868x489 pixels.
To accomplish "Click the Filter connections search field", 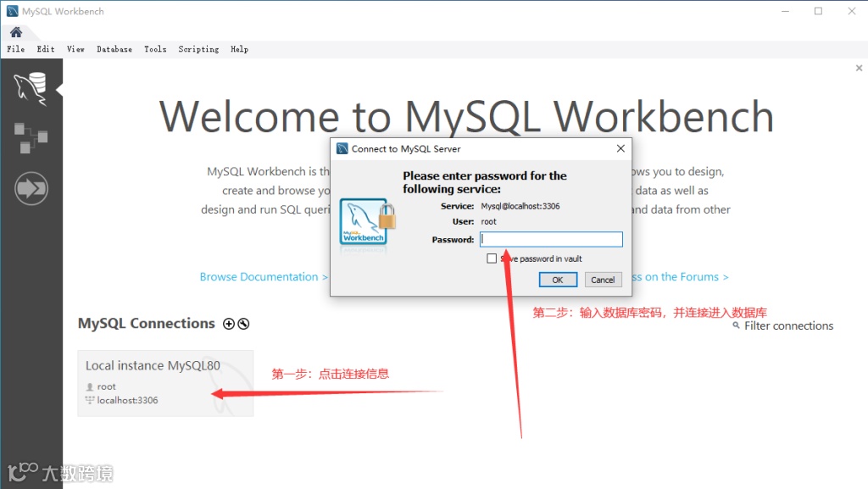I will (x=788, y=325).
